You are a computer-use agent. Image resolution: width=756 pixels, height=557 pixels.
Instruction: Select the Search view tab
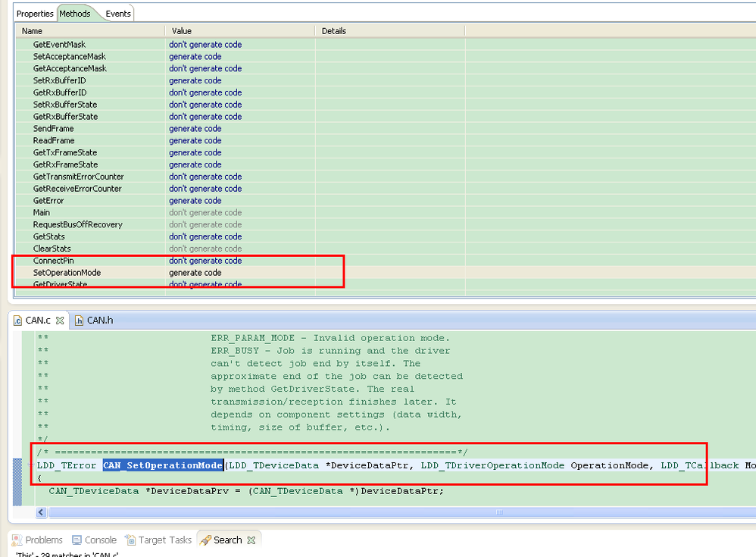227,540
